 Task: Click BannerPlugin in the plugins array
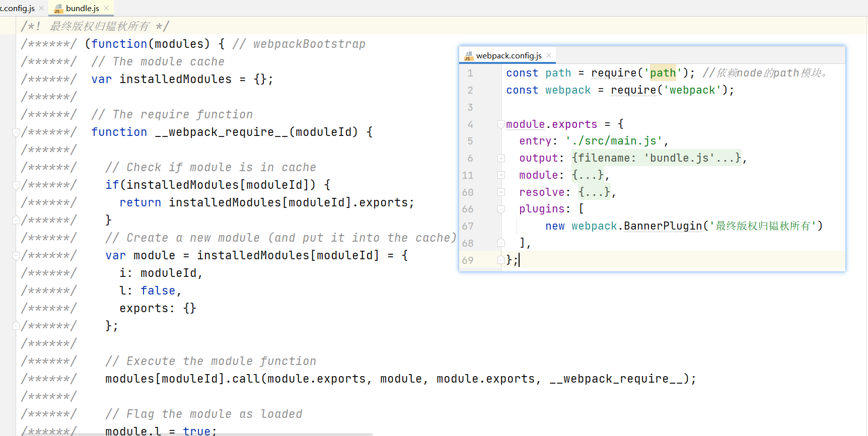663,226
